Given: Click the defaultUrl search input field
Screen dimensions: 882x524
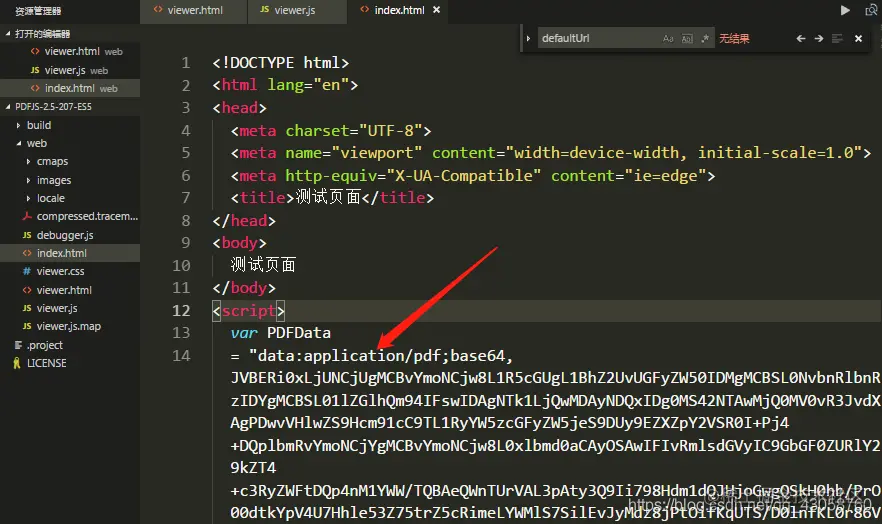Looking at the screenshot, I should (x=599, y=38).
